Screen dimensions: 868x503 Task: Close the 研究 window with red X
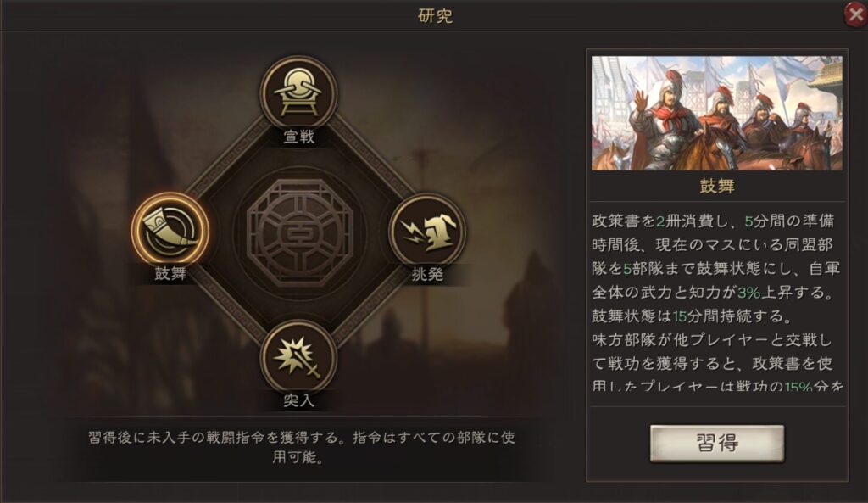pos(856,14)
